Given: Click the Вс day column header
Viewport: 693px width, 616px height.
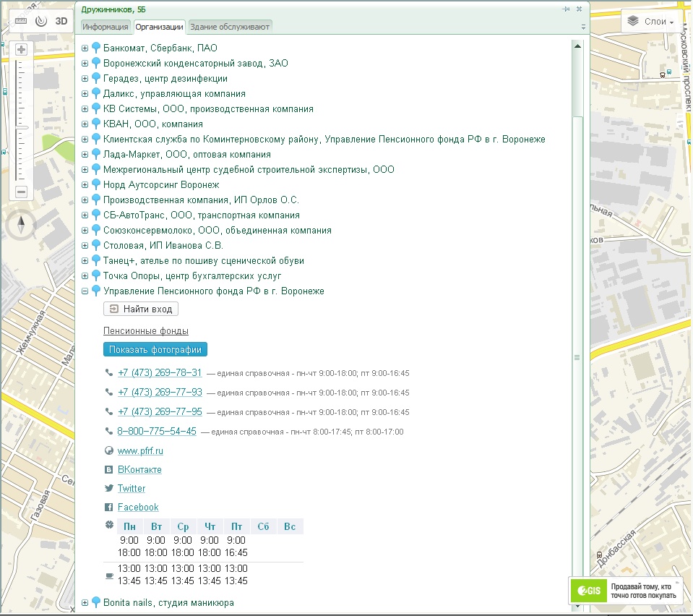Looking at the screenshot, I should click(x=290, y=526).
